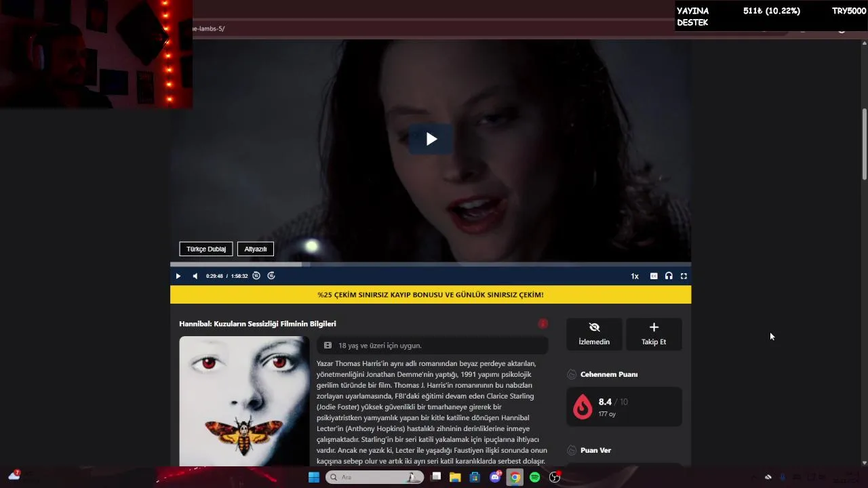Open the headphones audio track icon

pyautogui.click(x=669, y=276)
